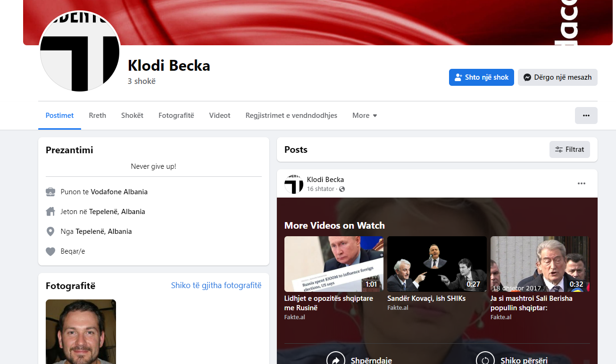Viewport: 616px width, 364px height.
Task: Open Shiko të gjitha fotografitë link
Action: 216,285
